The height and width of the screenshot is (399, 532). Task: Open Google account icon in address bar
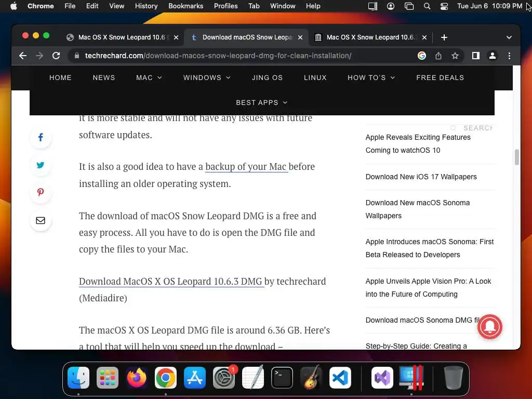[x=422, y=56]
